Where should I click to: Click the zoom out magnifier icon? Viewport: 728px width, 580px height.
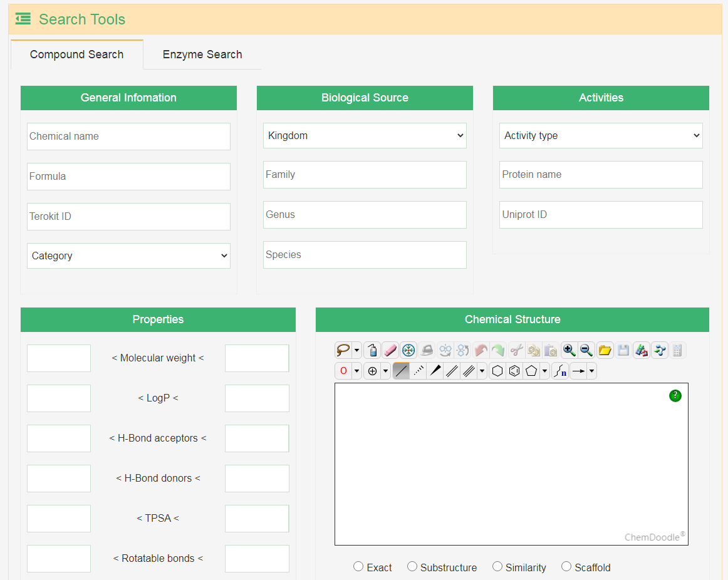coord(586,350)
